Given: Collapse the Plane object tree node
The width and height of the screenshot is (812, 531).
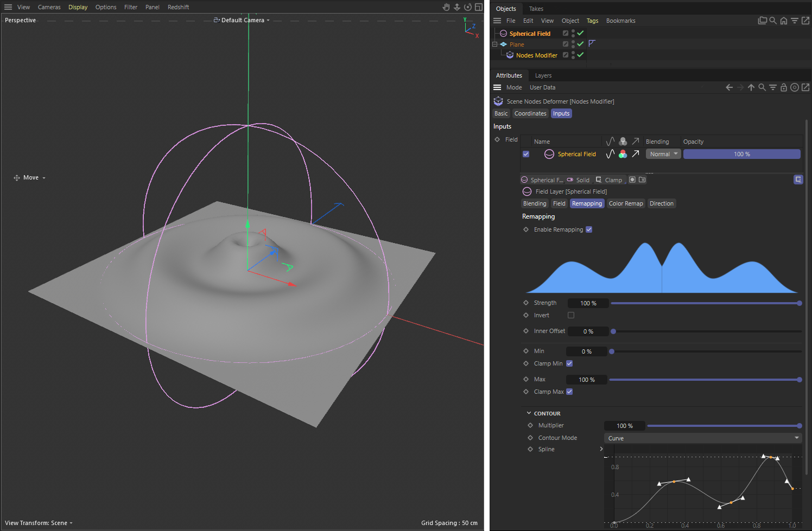Looking at the screenshot, I should pyautogui.click(x=495, y=44).
